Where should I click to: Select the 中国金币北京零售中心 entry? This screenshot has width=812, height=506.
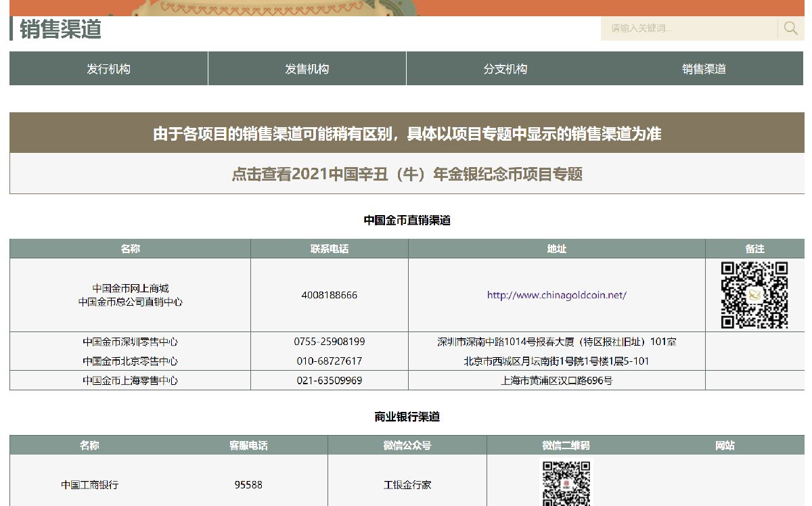(x=130, y=361)
